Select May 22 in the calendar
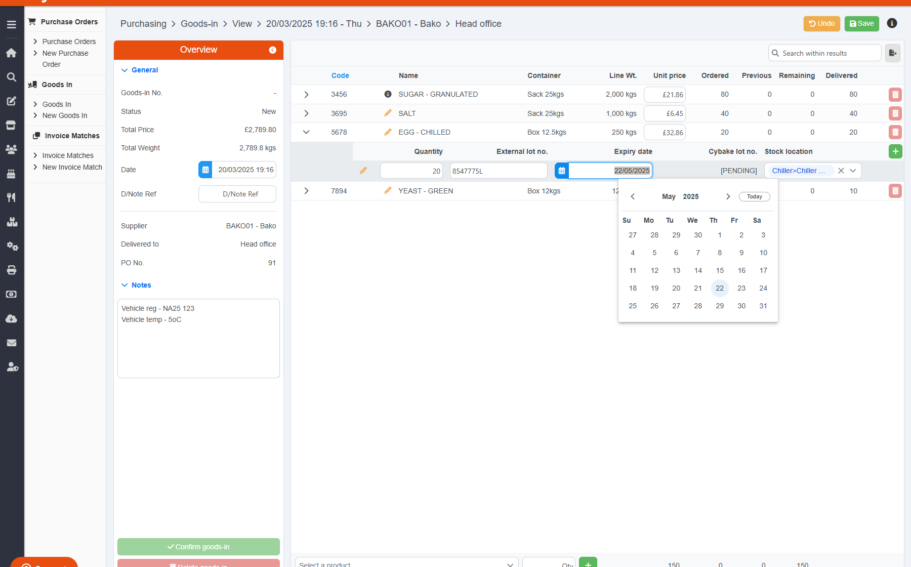 719,288
